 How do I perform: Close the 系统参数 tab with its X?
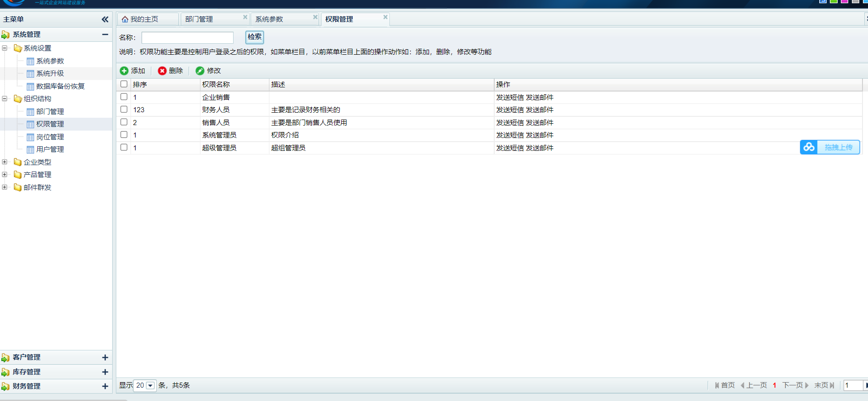point(315,17)
